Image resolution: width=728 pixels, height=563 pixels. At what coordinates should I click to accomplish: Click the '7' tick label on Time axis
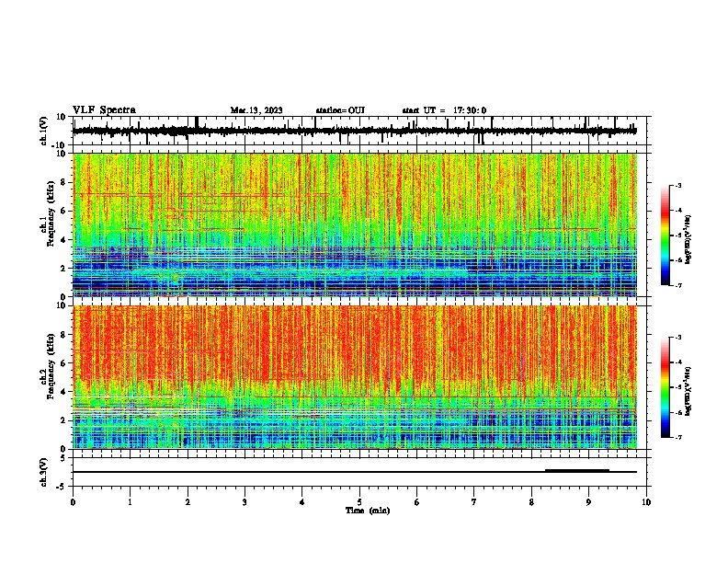point(474,502)
